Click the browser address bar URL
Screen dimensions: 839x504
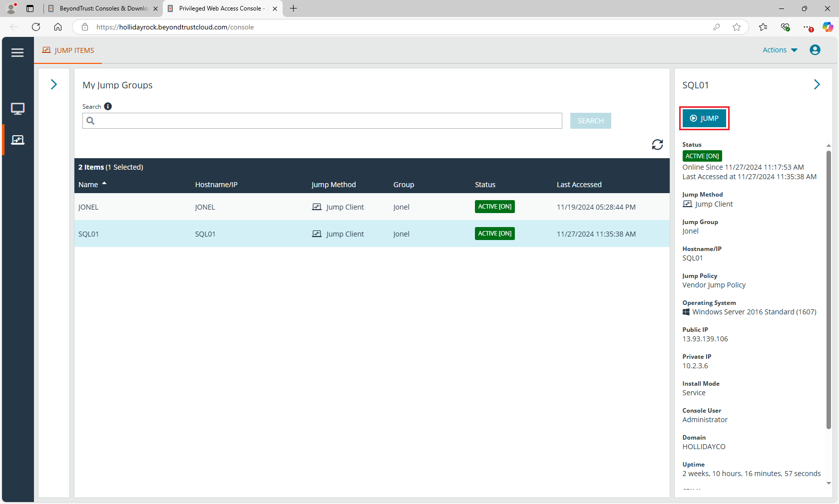[175, 27]
